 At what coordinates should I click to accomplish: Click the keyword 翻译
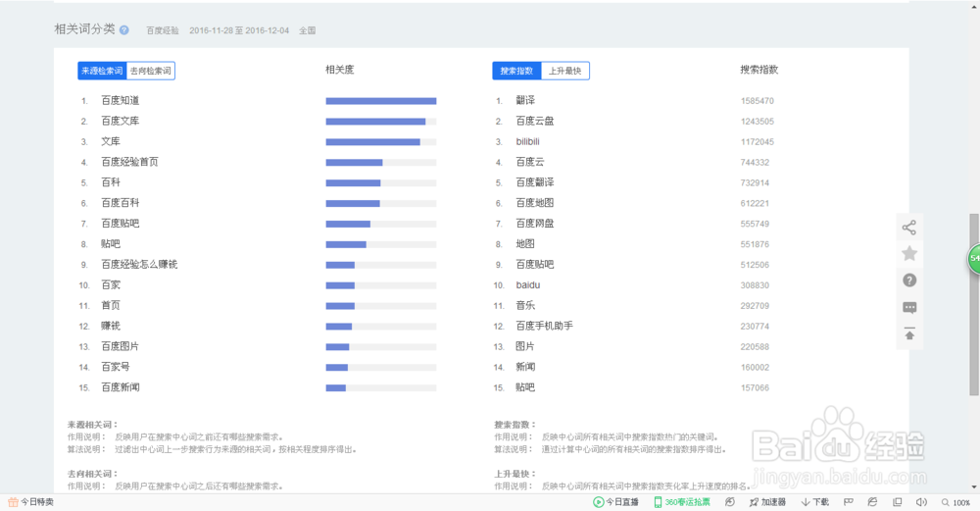coord(525,100)
